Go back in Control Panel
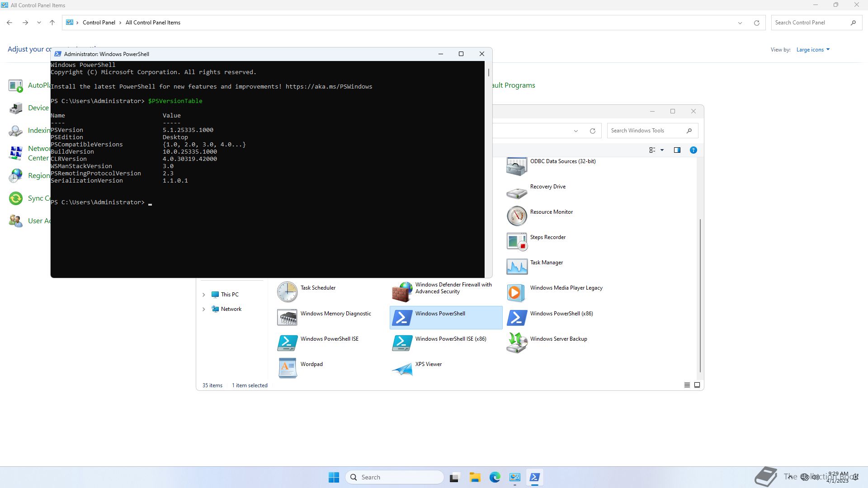This screenshot has height=488, width=868. coord(9,23)
